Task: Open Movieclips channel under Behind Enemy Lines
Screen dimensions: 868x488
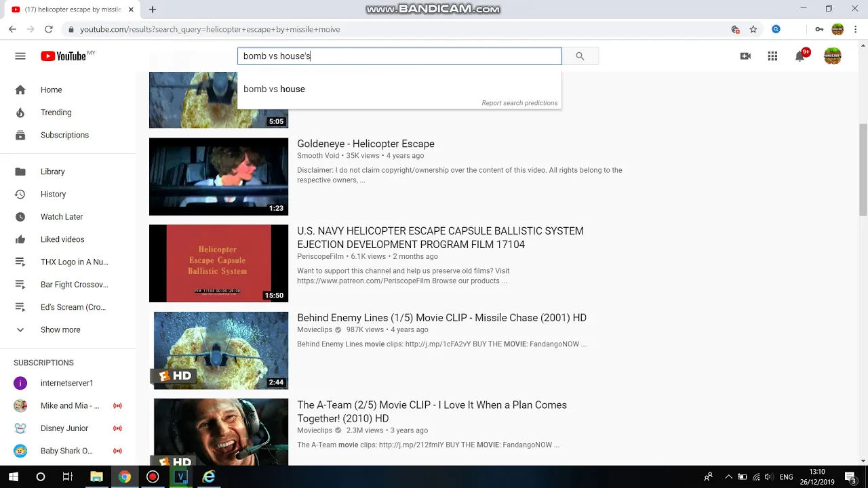Action: 315,330
